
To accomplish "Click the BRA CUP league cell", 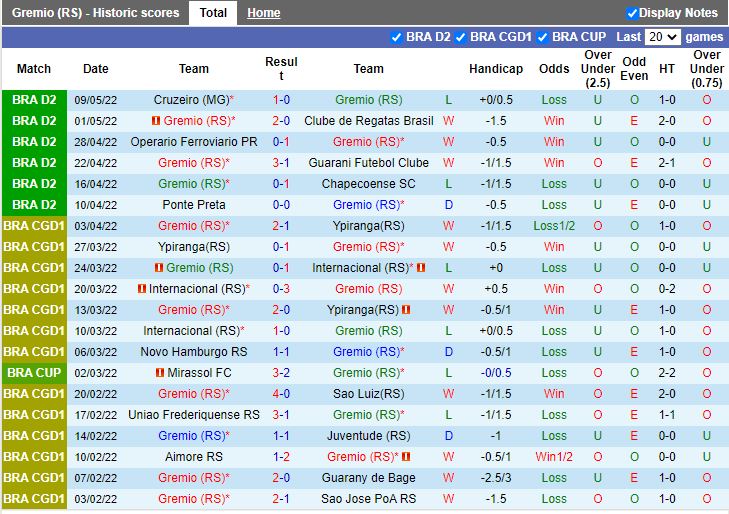I will [34, 373].
